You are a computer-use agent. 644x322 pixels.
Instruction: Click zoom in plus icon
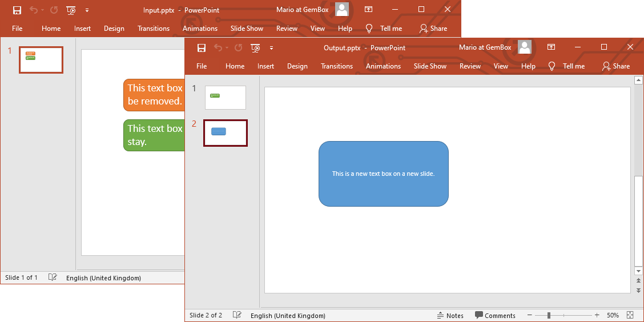(597, 315)
